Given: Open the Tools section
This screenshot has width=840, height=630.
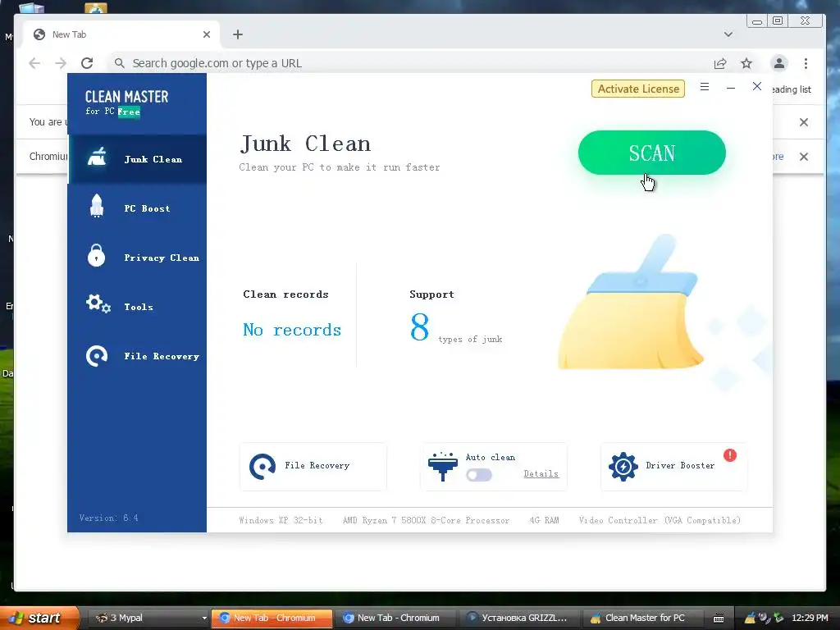Looking at the screenshot, I should [137, 307].
